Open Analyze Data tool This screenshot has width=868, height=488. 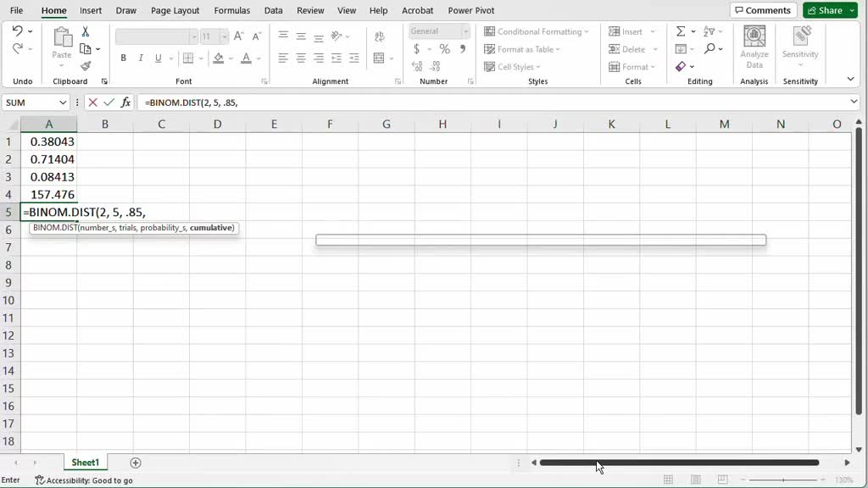(x=754, y=47)
